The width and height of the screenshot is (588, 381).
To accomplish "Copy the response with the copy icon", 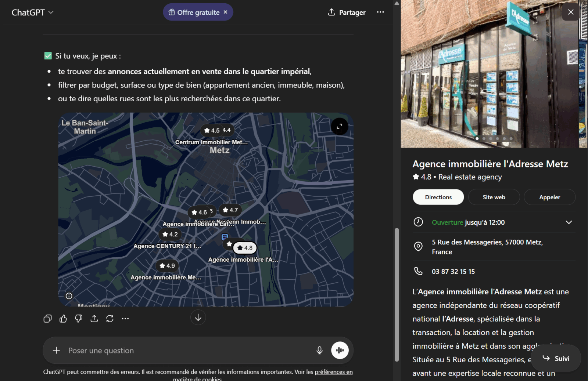I will pyautogui.click(x=47, y=319).
